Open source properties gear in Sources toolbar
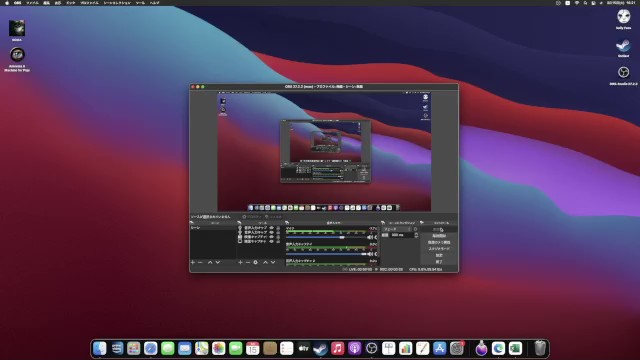This screenshot has height=360, width=640. click(256, 262)
